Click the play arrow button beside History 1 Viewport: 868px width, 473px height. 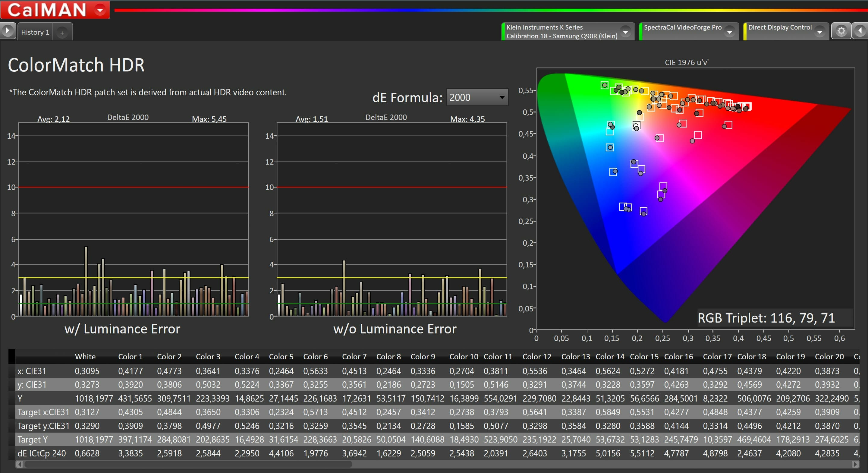tap(8, 31)
